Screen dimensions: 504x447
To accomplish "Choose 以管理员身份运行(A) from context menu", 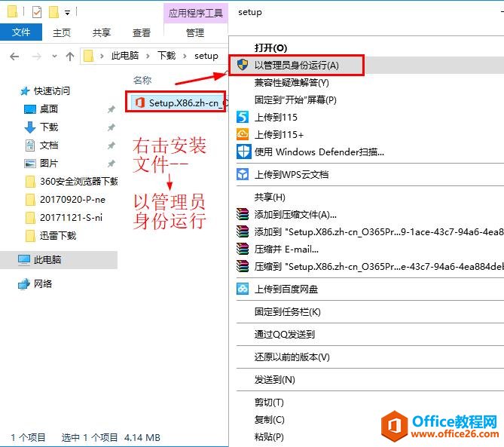I will point(296,66).
